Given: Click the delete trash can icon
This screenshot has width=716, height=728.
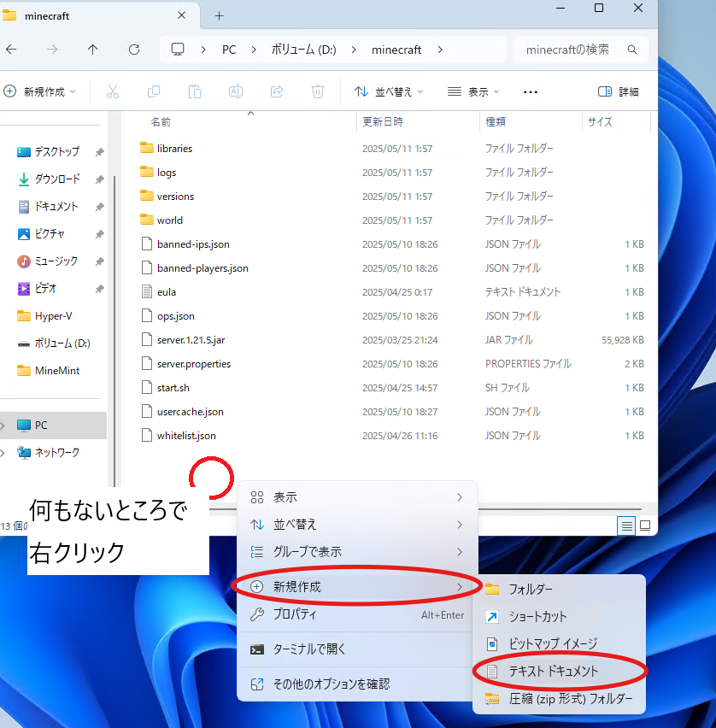Looking at the screenshot, I should [318, 91].
